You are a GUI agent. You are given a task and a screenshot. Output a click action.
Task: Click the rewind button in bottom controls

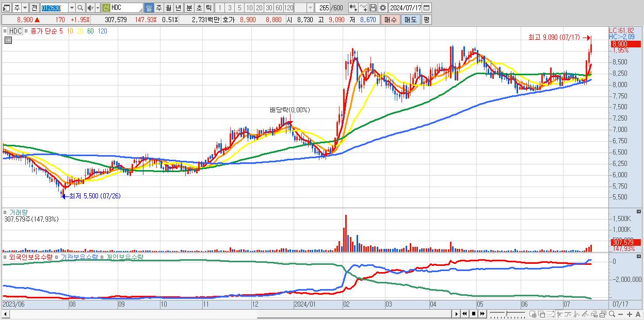(x=464, y=314)
